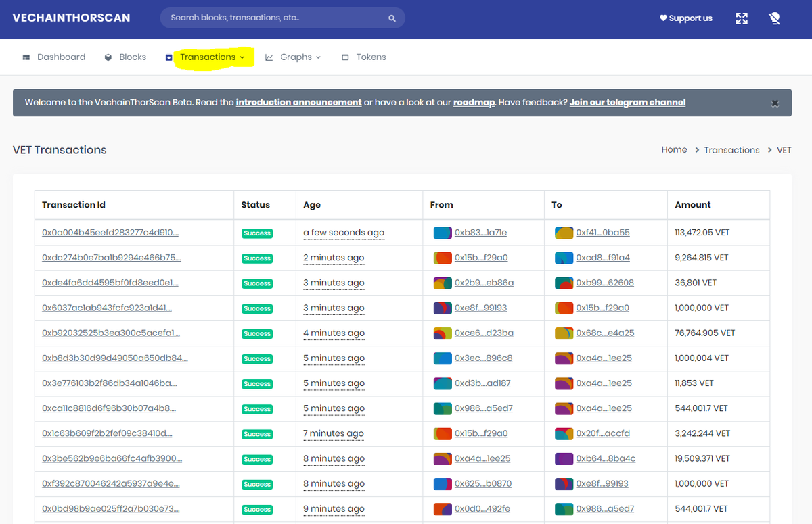
Task: Click identicon beside sender 0xce6...d23ba
Action: click(x=443, y=333)
